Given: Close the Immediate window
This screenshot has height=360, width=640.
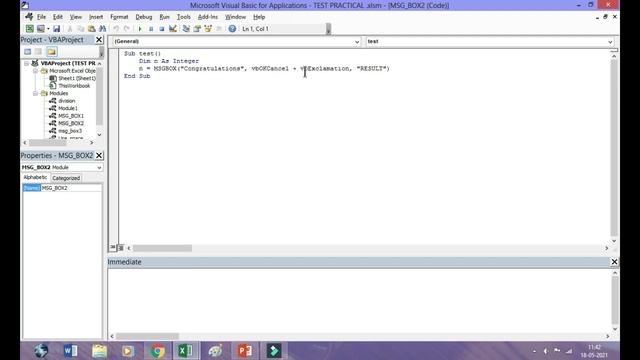Looking at the screenshot, I should tap(614, 262).
